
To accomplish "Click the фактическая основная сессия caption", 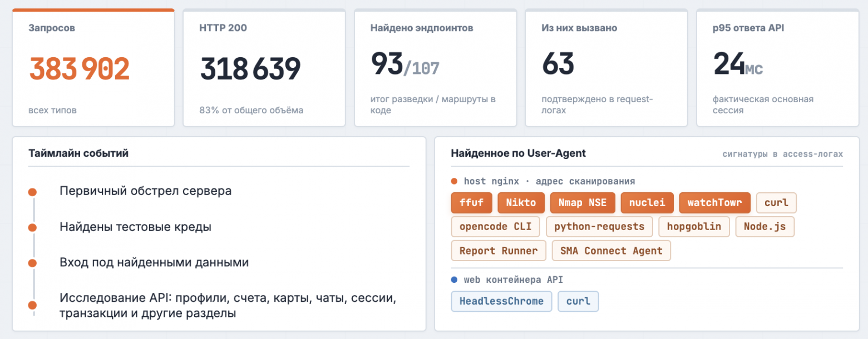I will 763,104.
